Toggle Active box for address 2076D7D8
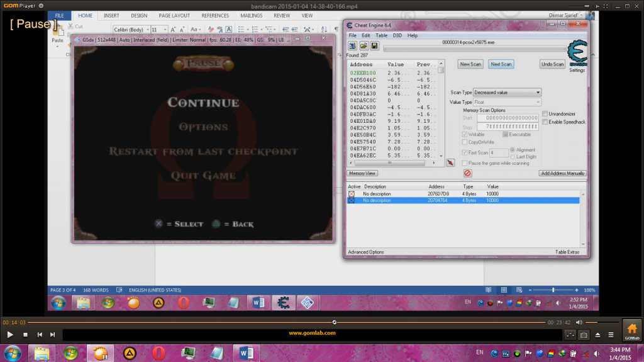 coord(352,194)
